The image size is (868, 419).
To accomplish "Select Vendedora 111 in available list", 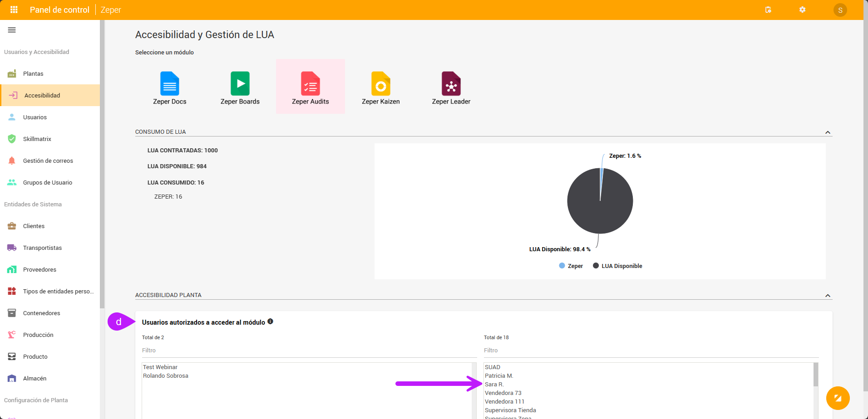I will (504, 402).
